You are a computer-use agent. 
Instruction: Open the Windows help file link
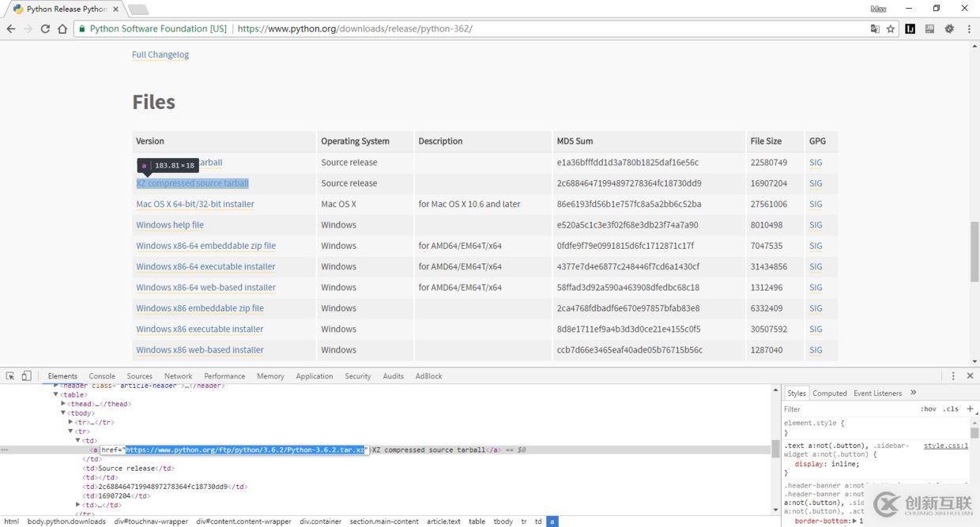point(170,224)
